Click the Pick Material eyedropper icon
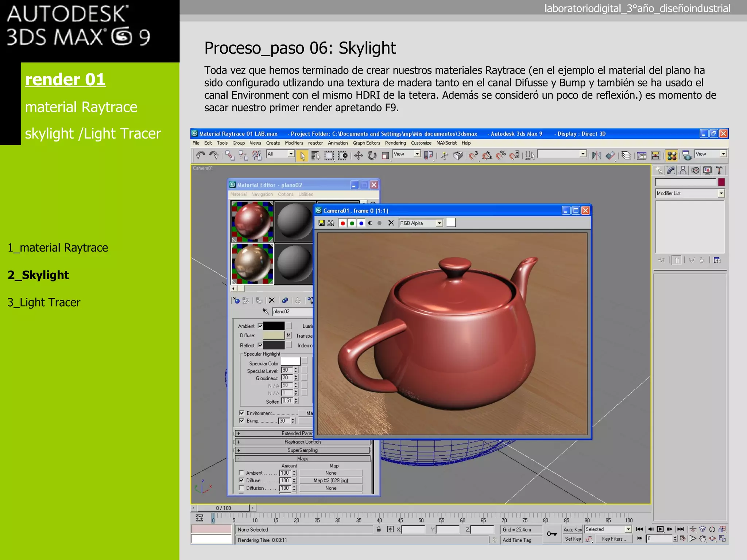The width and height of the screenshot is (747, 560). click(x=266, y=311)
